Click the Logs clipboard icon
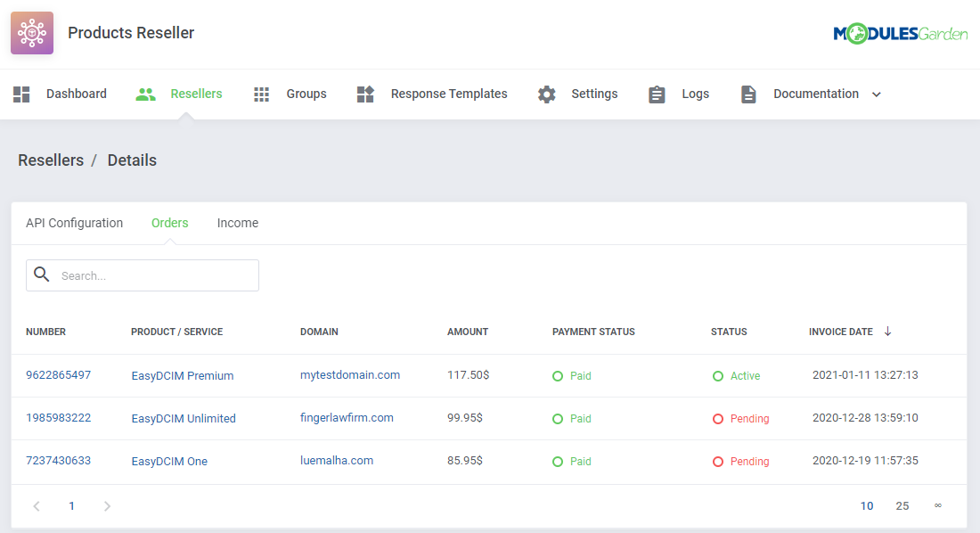Image resolution: width=980 pixels, height=533 pixels. (x=657, y=94)
